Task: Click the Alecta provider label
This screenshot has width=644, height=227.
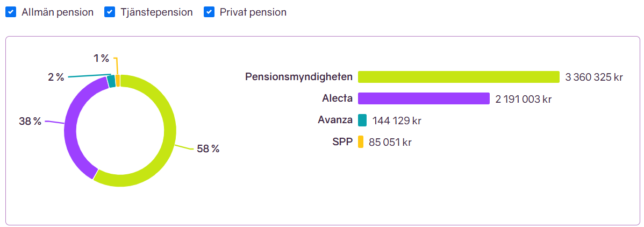Action: (x=337, y=98)
